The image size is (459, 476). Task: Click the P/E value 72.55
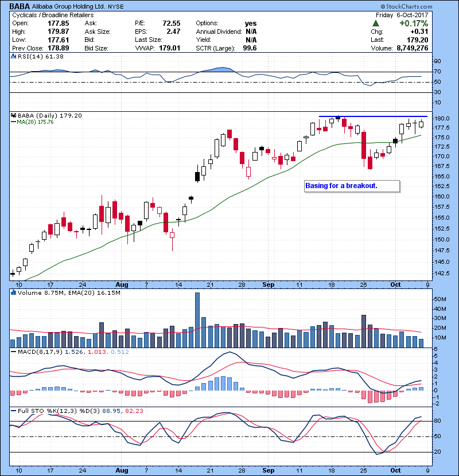click(x=172, y=24)
